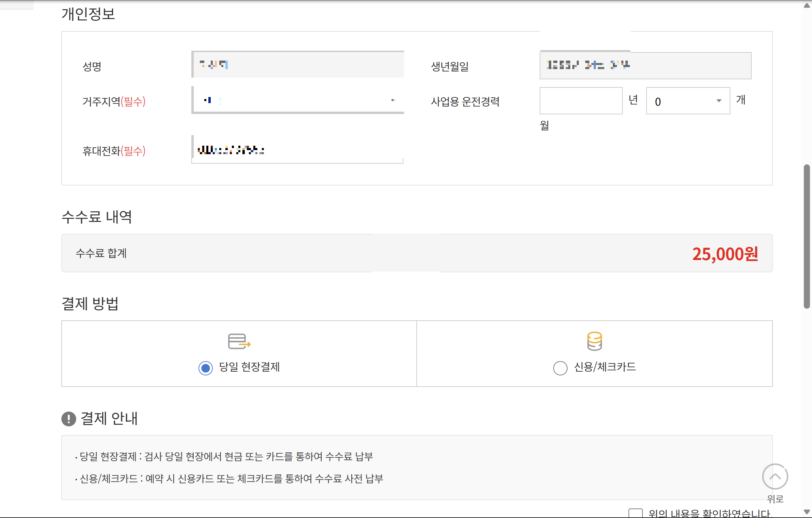The height and width of the screenshot is (518, 812).
Task: Select 신용/체크카드 radio button
Action: click(560, 368)
